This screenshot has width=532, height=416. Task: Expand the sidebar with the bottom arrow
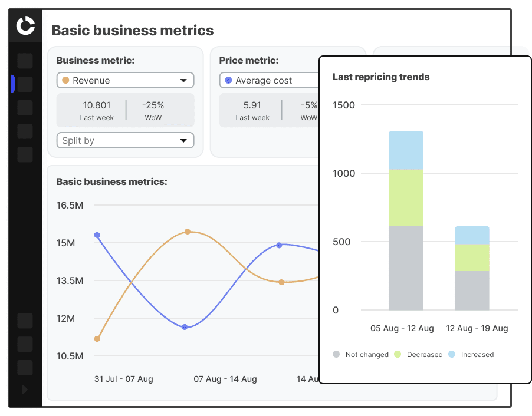[25, 389]
